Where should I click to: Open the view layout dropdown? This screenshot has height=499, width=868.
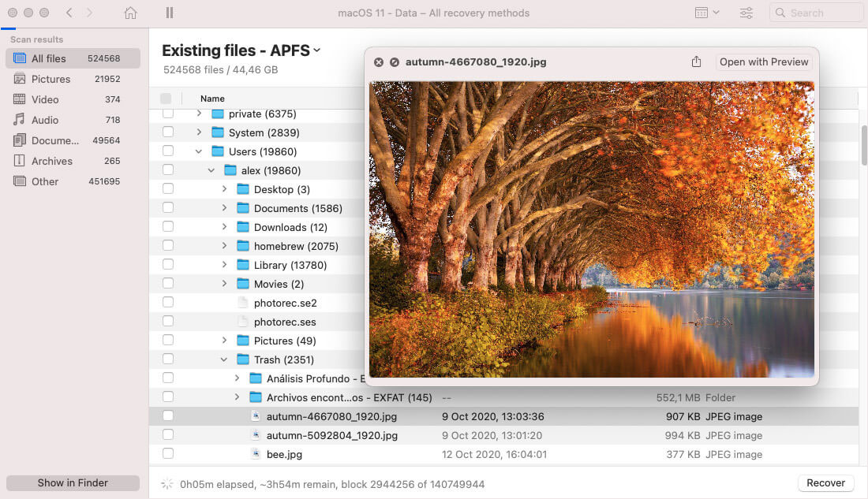coord(706,13)
